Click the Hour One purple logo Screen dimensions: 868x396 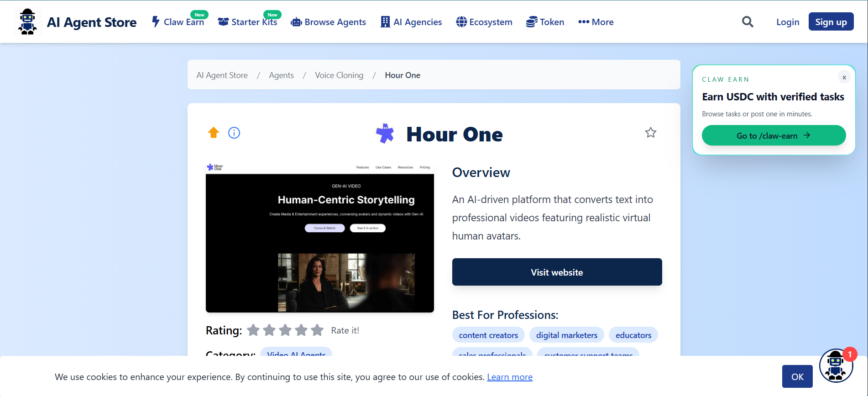[x=385, y=134]
